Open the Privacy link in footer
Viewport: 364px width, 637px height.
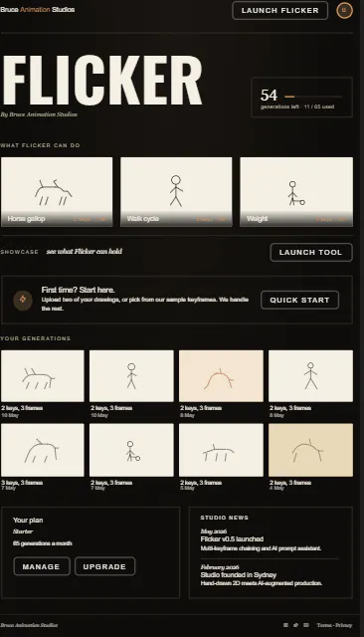[x=344, y=625]
